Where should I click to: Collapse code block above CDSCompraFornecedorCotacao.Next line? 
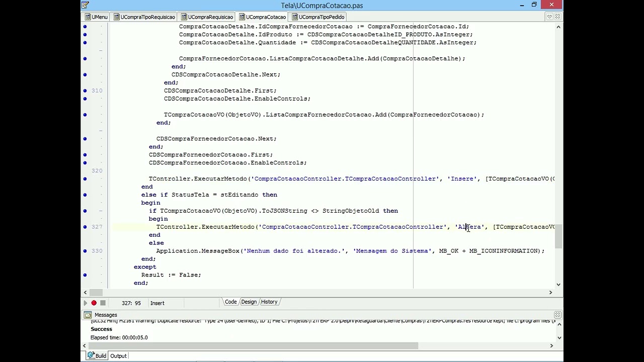point(101,131)
